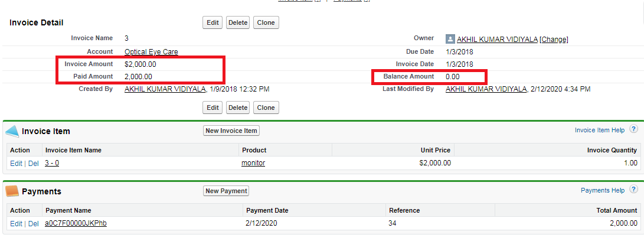Click the Invoice Item section icon

click(x=12, y=131)
